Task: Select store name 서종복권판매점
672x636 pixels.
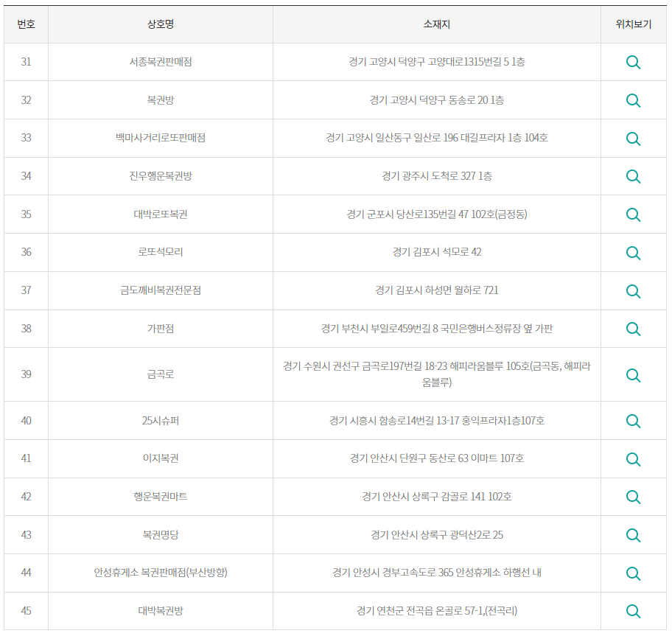Action: 161,62
